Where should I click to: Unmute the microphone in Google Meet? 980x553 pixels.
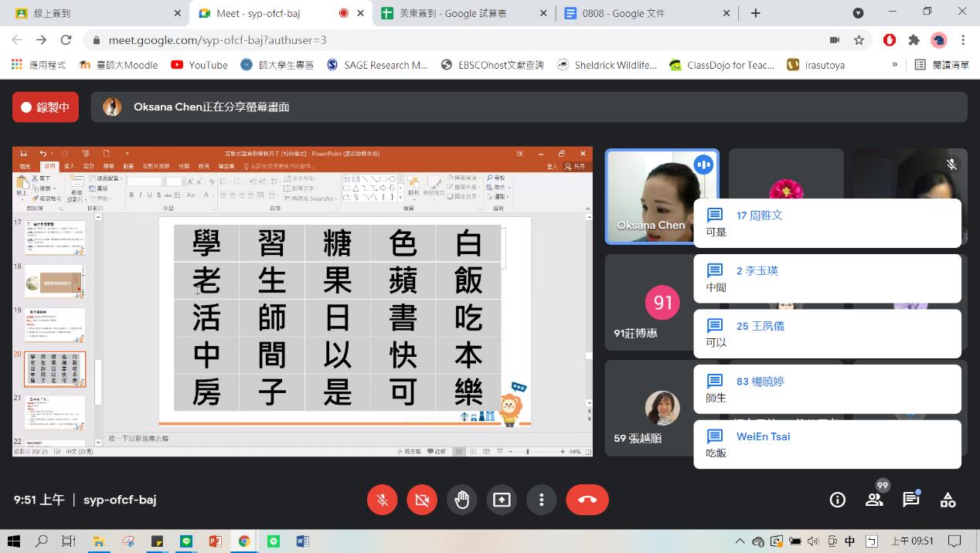(382, 500)
